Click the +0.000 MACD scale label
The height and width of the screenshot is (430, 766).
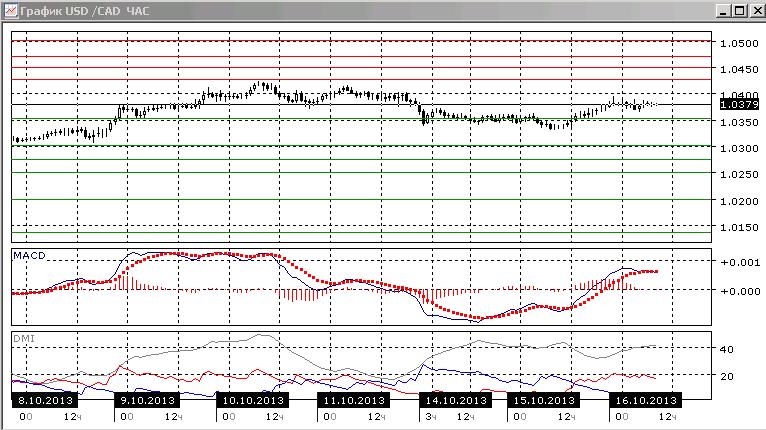pyautogui.click(x=740, y=291)
